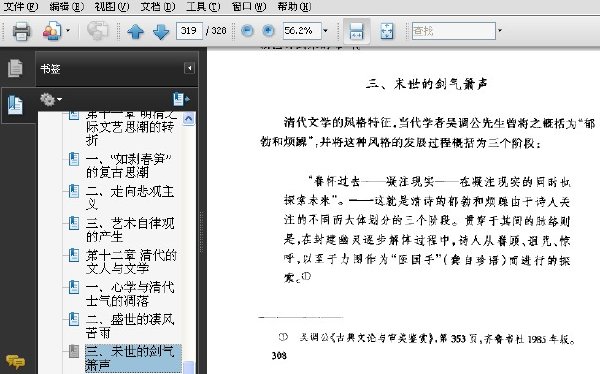
Task: Click the fit one full page icon
Action: pos(387,31)
